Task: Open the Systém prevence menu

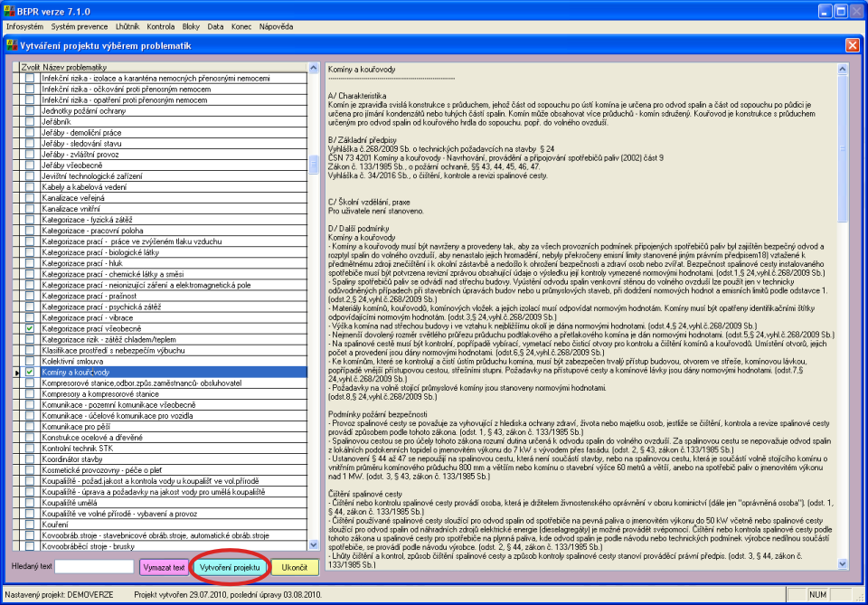Action: point(80,26)
